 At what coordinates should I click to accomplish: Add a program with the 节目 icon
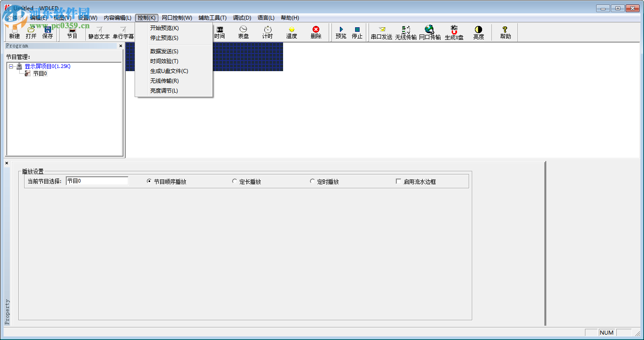click(72, 33)
